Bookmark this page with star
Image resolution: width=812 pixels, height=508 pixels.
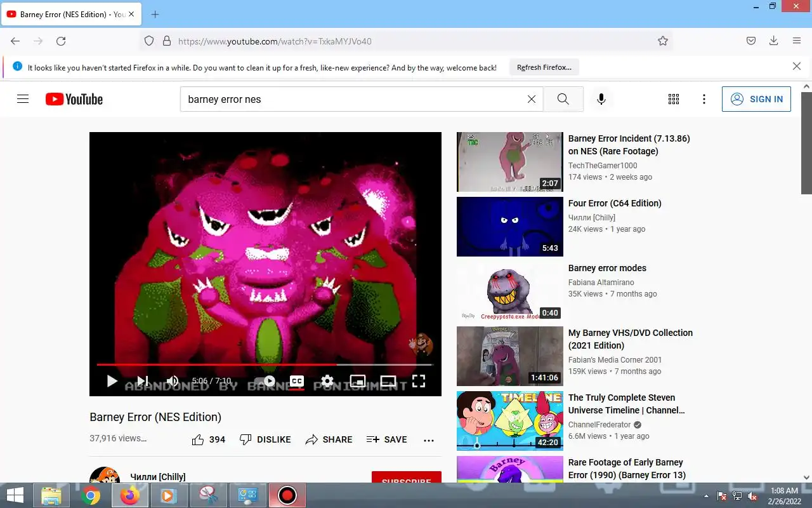click(x=663, y=41)
